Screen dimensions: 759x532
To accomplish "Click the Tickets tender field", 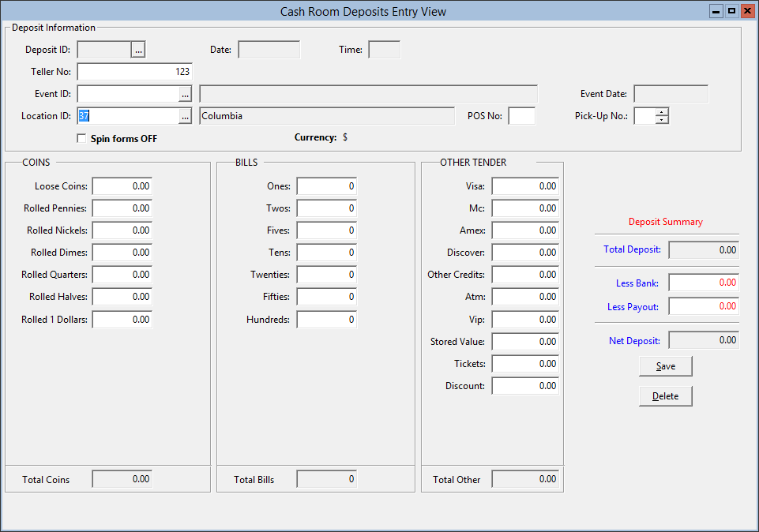I will (525, 364).
